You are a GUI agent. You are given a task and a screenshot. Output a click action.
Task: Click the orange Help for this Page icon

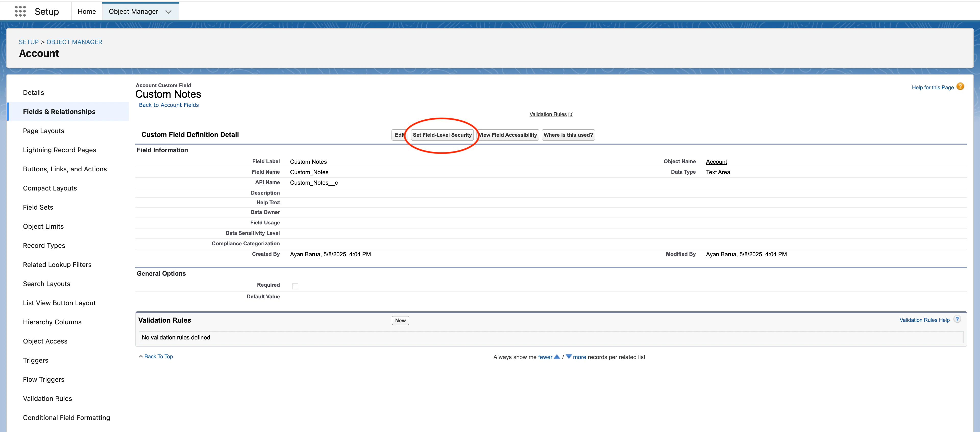tap(960, 87)
